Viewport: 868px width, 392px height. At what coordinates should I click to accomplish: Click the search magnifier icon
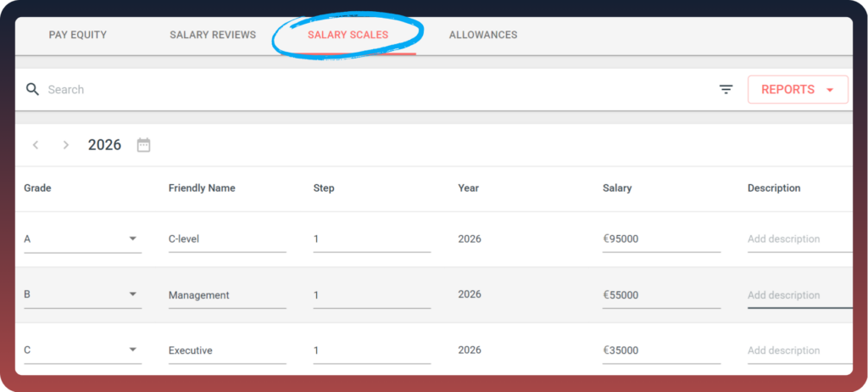click(x=33, y=89)
